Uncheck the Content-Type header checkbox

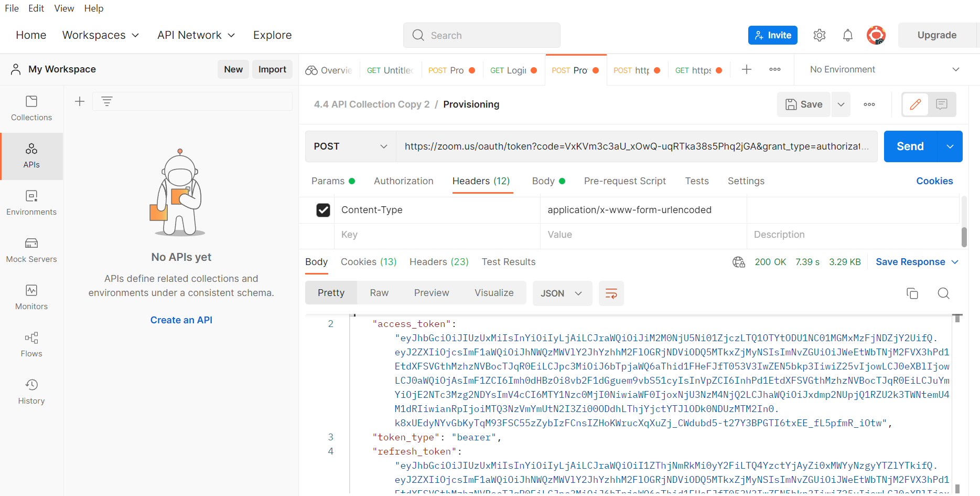[x=324, y=210]
